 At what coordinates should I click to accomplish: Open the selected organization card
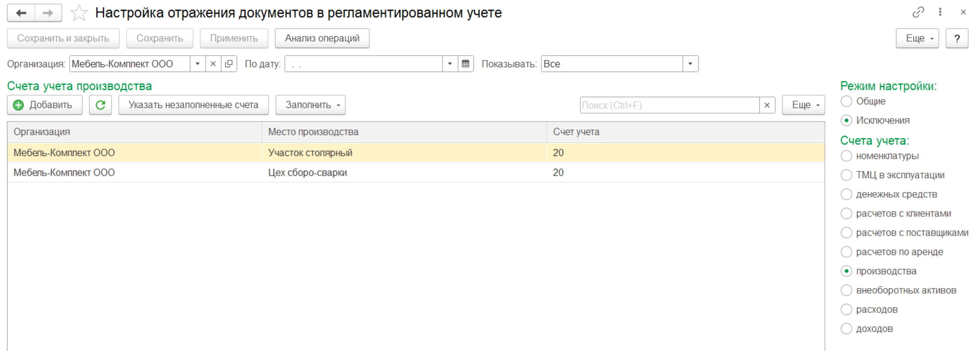[229, 64]
